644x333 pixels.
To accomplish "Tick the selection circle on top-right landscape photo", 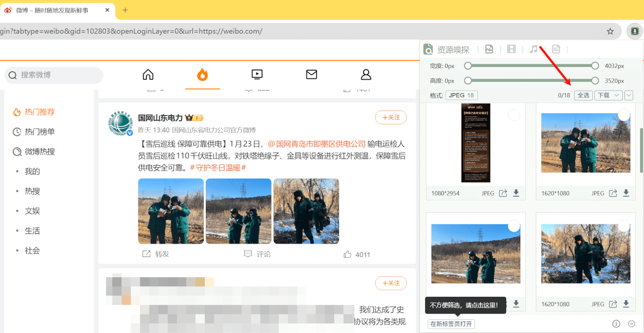I will click(624, 116).
